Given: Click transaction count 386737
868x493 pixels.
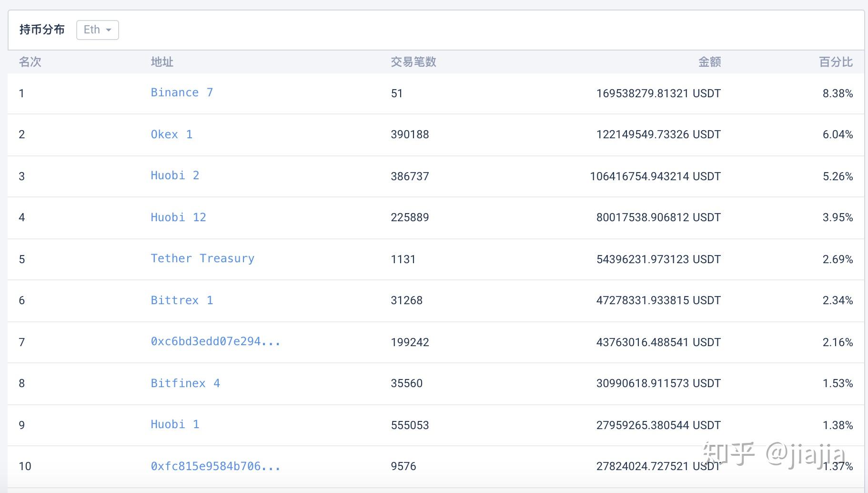Looking at the screenshot, I should click(x=410, y=176).
